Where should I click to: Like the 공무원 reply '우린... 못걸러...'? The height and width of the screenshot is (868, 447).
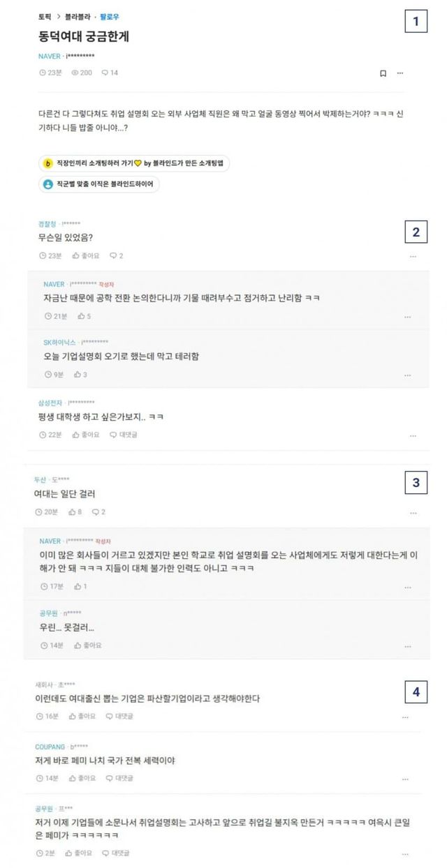[x=78, y=645]
